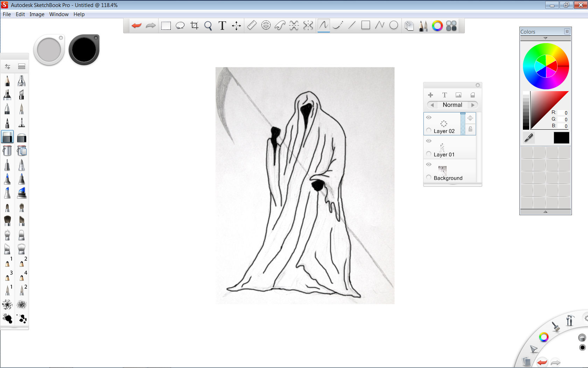Click the Layer 02 radio marker

[429, 130]
